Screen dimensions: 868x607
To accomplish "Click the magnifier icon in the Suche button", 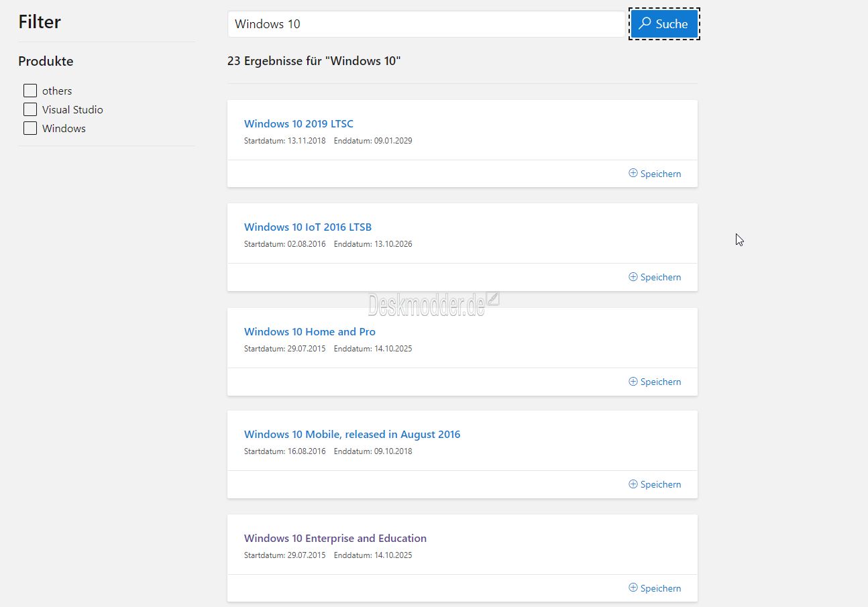I will point(645,23).
